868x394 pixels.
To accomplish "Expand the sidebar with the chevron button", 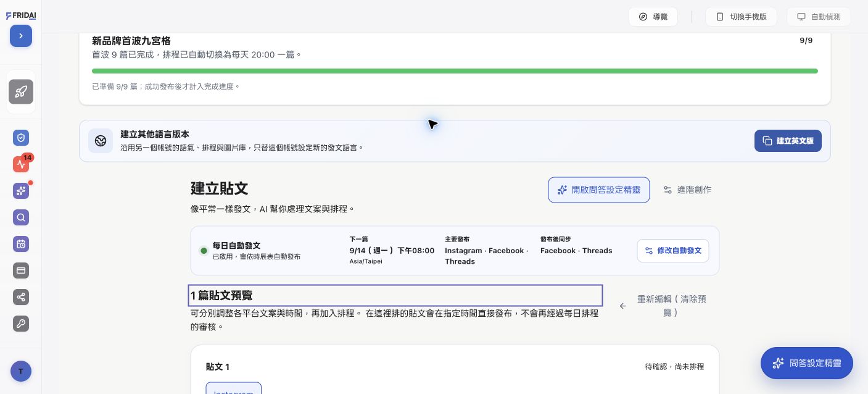I will pyautogui.click(x=21, y=36).
